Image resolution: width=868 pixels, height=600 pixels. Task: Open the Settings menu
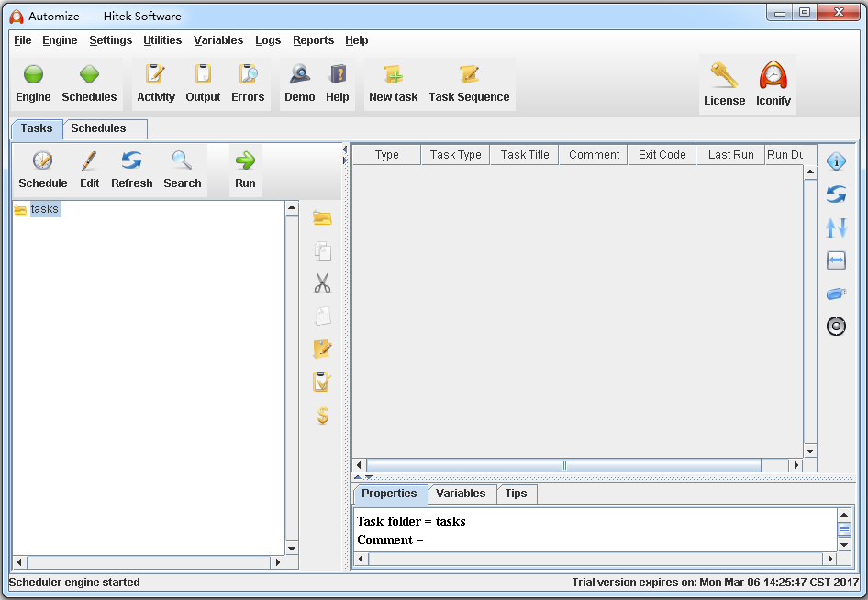point(111,39)
